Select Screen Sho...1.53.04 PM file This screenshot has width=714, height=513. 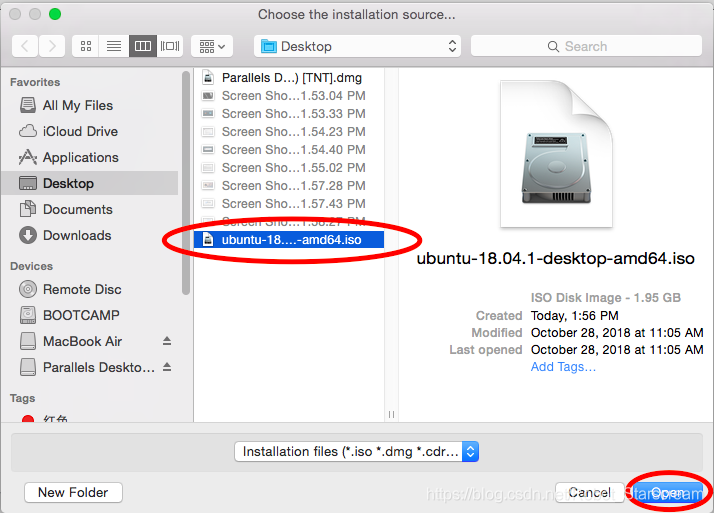[x=289, y=96]
